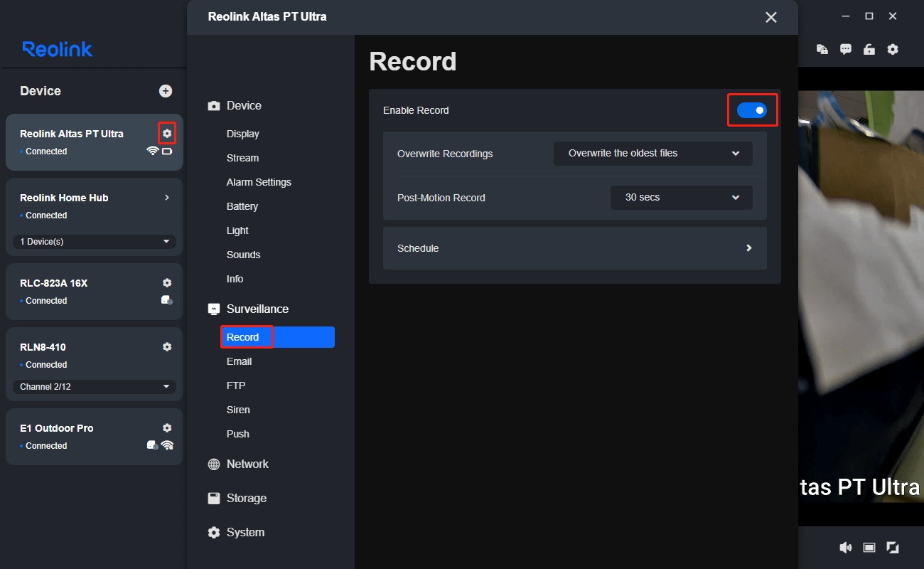This screenshot has width=924, height=569.
Task: Click globe icon beside Network
Action: (214, 464)
